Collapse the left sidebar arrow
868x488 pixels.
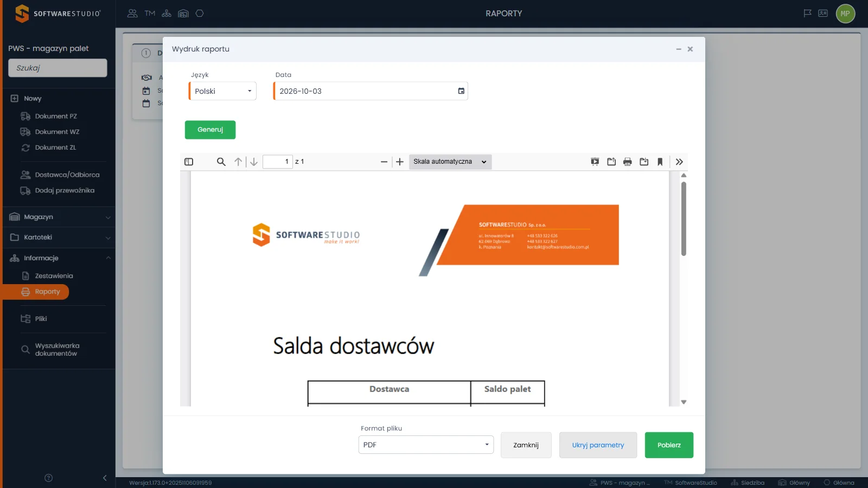coord(105,478)
